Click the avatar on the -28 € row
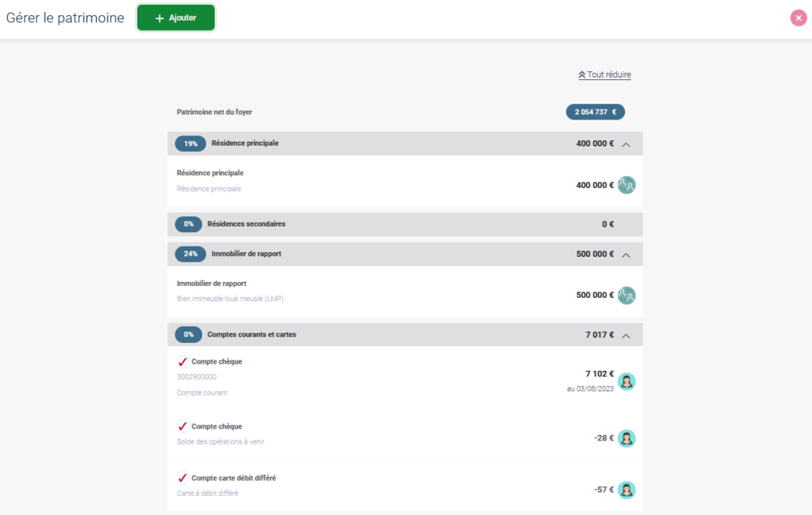 coord(626,438)
